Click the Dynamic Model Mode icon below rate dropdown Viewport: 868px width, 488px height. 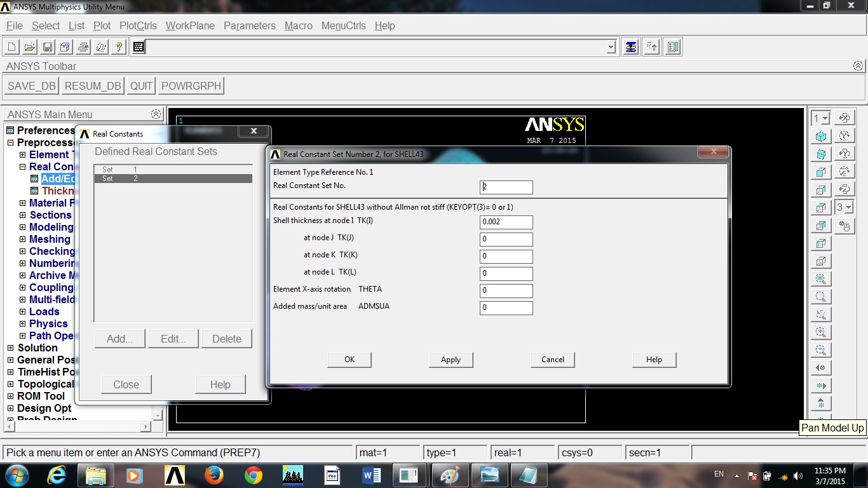pyautogui.click(x=844, y=226)
